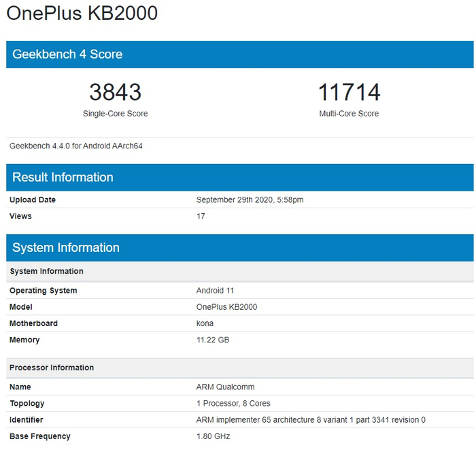Click the September 29th 2020 upload date

click(x=250, y=200)
